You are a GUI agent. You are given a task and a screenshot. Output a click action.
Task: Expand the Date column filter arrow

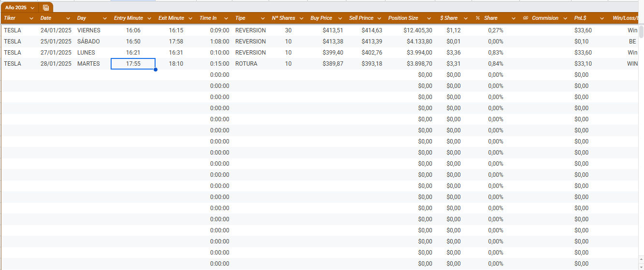point(68,18)
